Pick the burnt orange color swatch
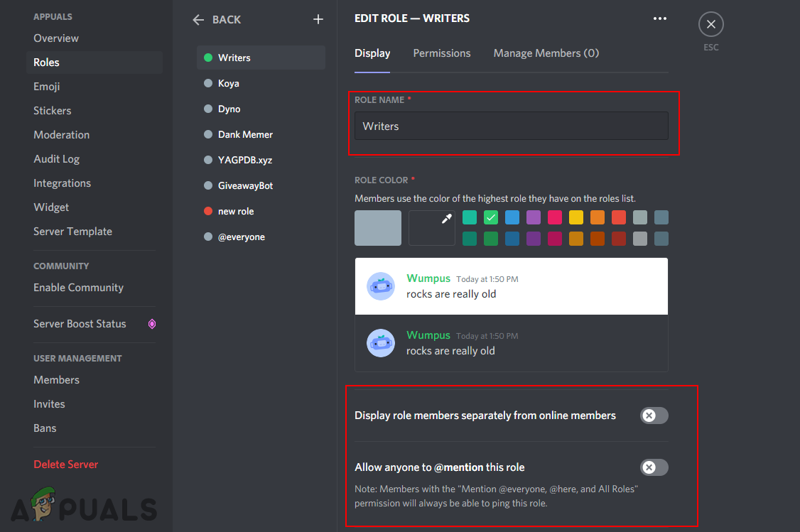This screenshot has width=800, height=532. click(598, 238)
